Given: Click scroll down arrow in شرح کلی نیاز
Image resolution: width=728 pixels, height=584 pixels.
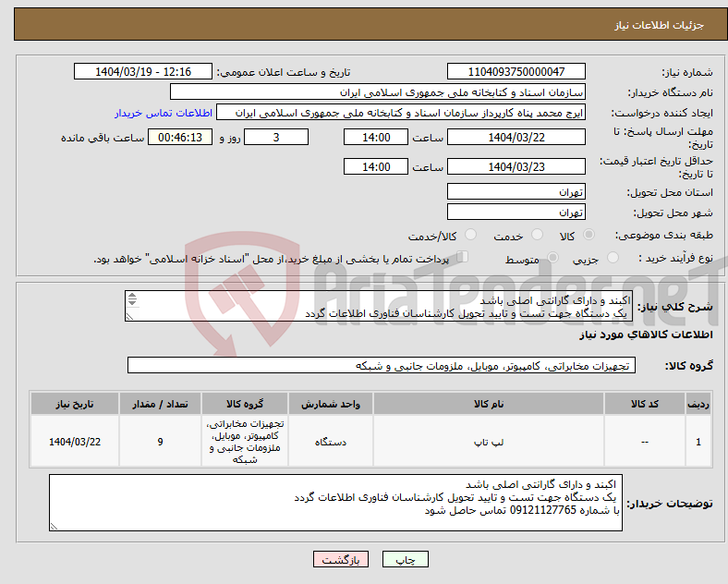Looking at the screenshot, I should pos(132,303).
